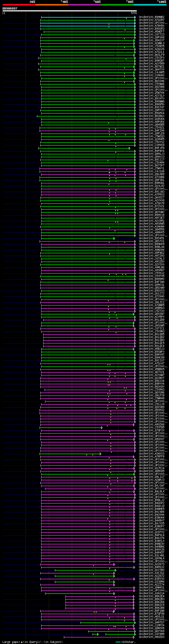Select the UniRef100_B6SLF9 label
The height and width of the screenshot is (644, 169).
152,55
